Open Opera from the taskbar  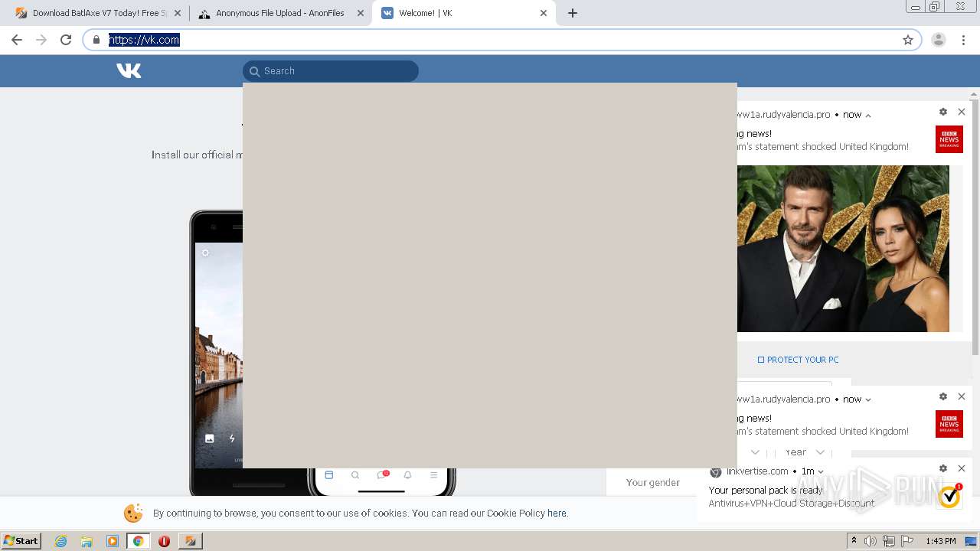[x=164, y=541]
